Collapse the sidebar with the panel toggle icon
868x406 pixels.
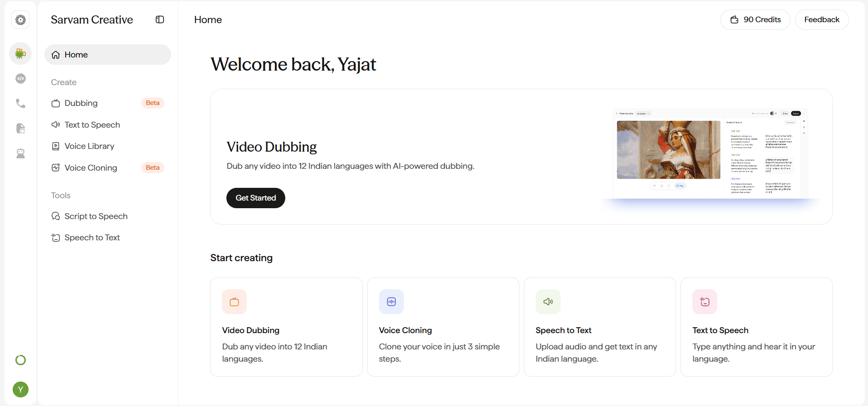[160, 19]
